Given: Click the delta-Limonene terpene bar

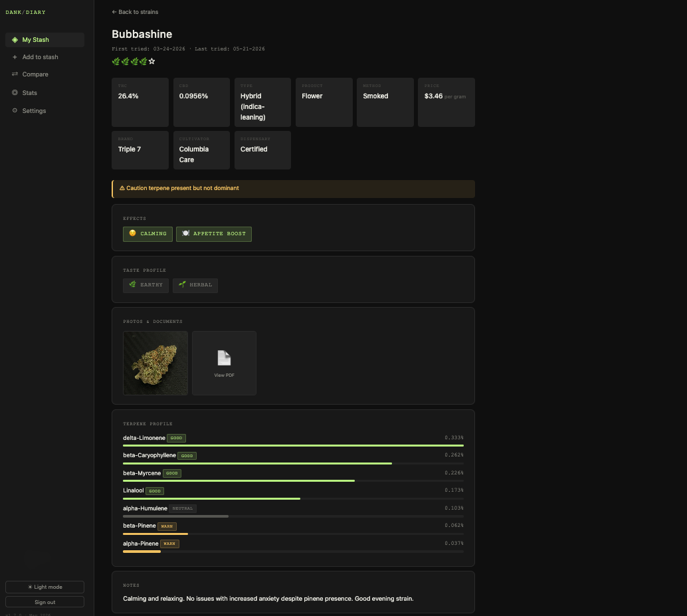Looking at the screenshot, I should (293, 446).
